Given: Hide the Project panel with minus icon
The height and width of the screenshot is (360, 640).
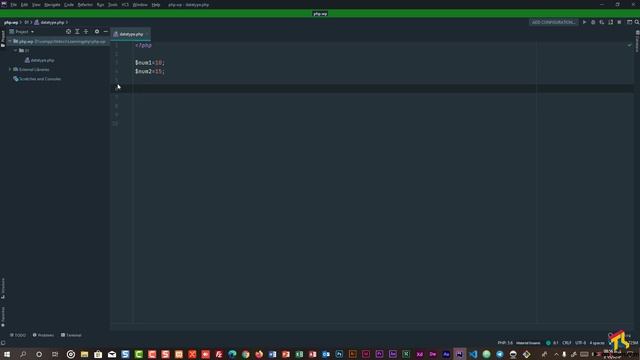Looking at the screenshot, I should [x=106, y=31].
